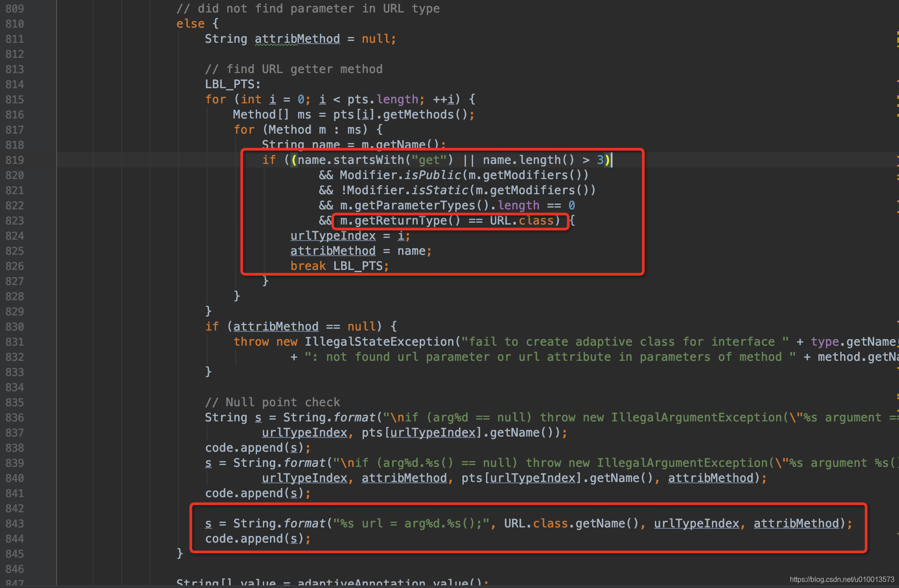Place cursor on 'attribMethod' in line 811 declaration
Image resolution: width=899 pixels, height=588 pixels.
[x=297, y=39]
